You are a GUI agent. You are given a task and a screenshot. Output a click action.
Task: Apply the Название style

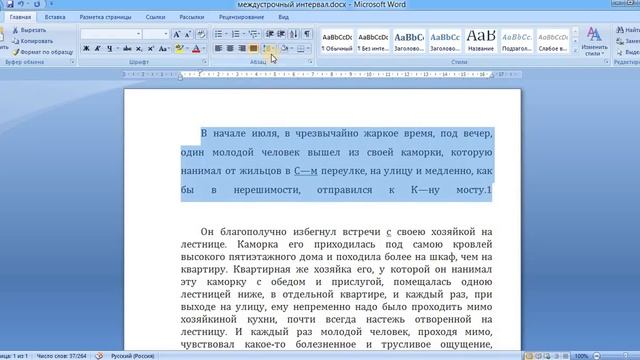pos(481,41)
